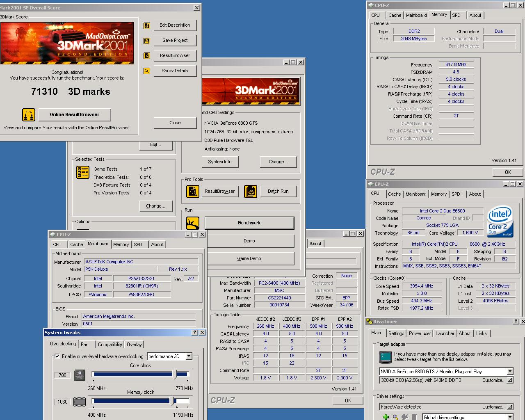This screenshot has height=420, width=525.
Task: Click the Batch Run button
Action: click(x=278, y=191)
